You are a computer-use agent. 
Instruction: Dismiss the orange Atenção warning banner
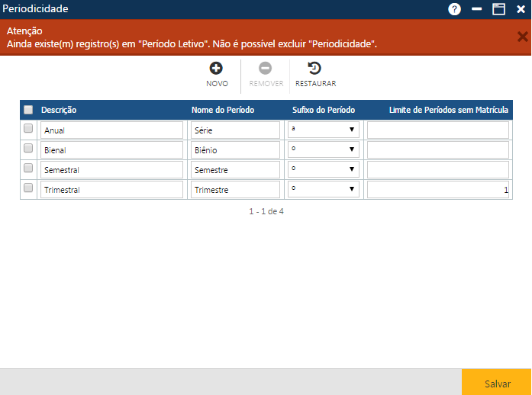(522, 37)
